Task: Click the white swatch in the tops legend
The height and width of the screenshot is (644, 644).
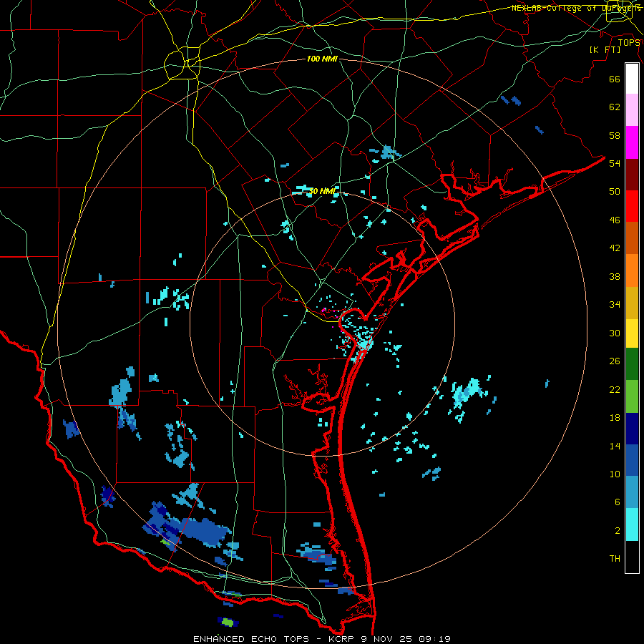Action: point(632,79)
